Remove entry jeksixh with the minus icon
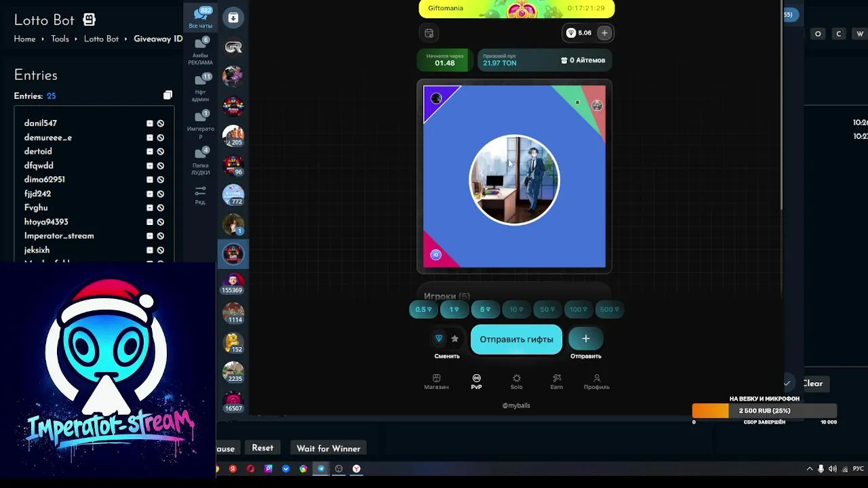 click(150, 250)
